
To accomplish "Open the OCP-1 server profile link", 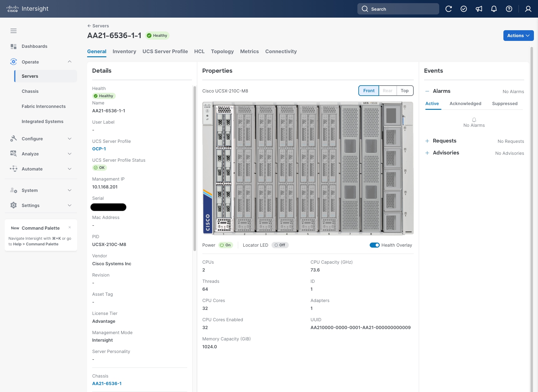I will point(99,148).
